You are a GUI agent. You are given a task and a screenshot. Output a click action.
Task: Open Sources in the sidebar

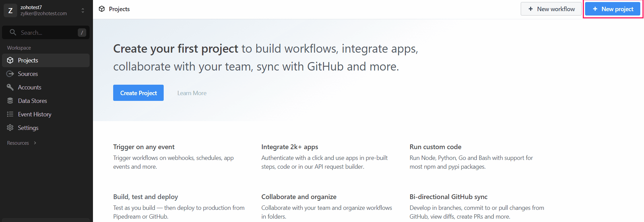click(46, 74)
